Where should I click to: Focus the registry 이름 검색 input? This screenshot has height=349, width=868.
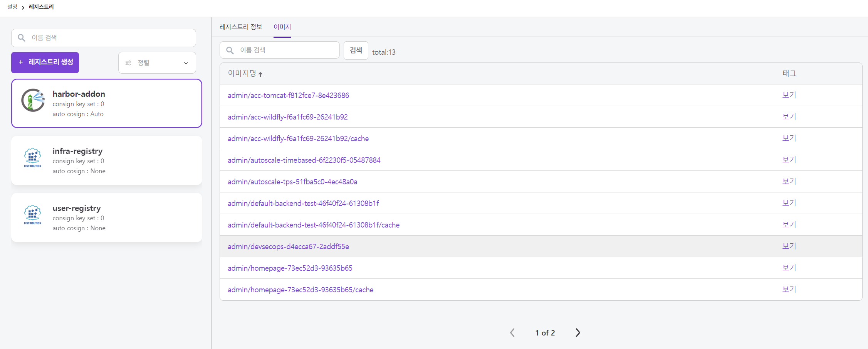tap(104, 38)
